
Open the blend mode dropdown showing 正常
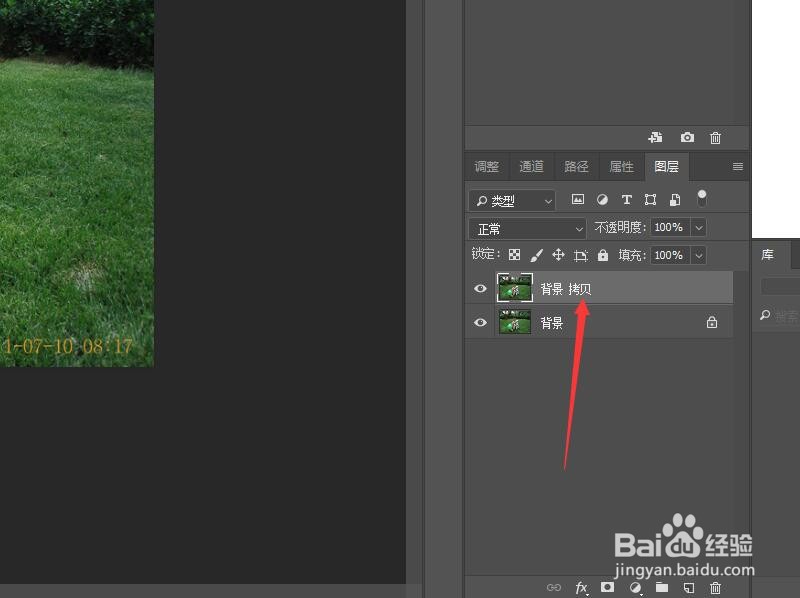click(527, 228)
